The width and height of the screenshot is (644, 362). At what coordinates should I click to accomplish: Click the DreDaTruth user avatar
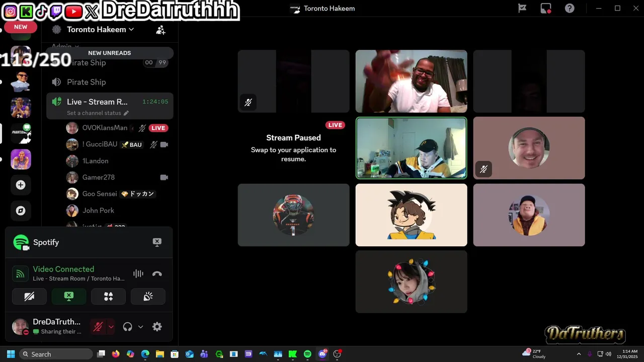tap(20, 326)
